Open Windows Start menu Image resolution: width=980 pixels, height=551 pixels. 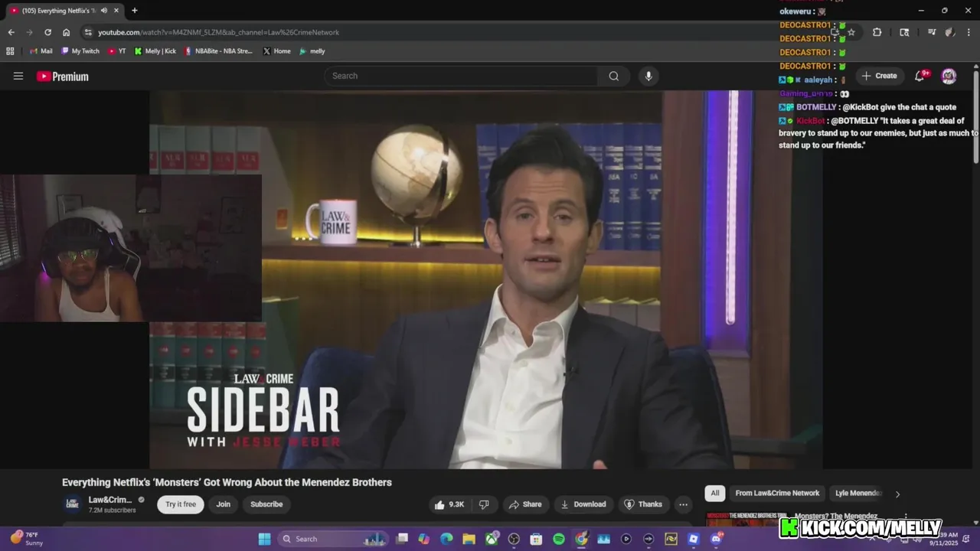tap(264, 539)
